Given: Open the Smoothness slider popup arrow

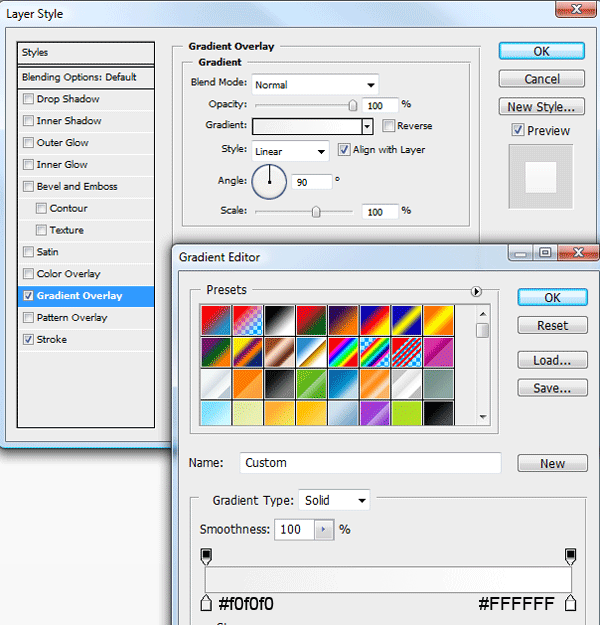Looking at the screenshot, I should coord(324,530).
